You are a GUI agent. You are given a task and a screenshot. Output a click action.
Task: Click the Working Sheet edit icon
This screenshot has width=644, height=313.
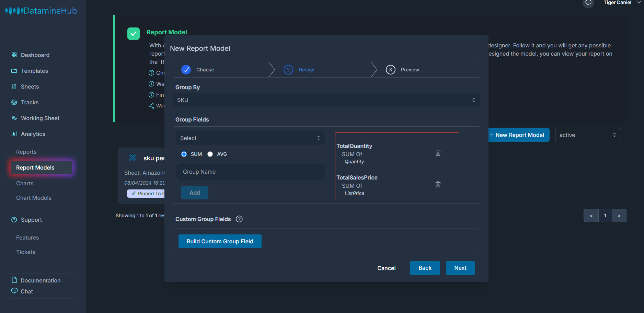[x=14, y=118]
